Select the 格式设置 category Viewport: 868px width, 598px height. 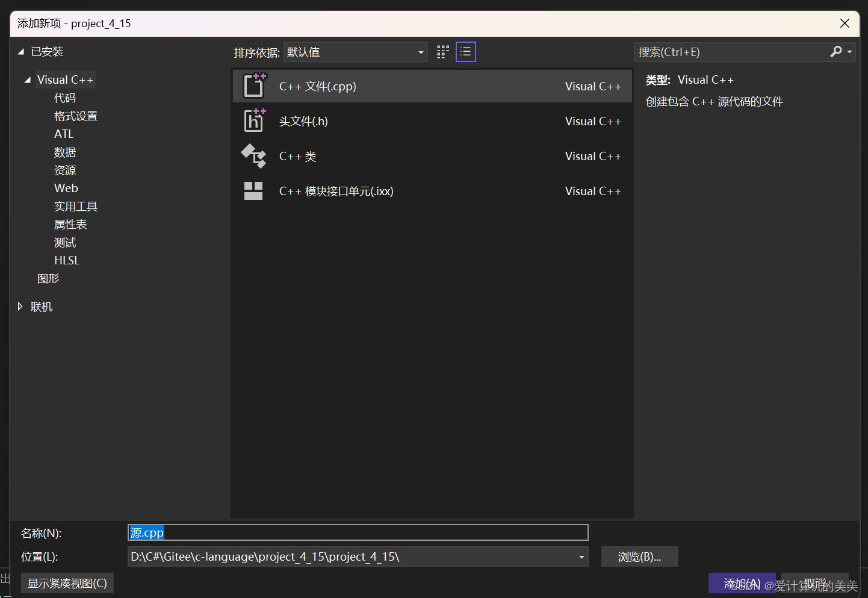(x=76, y=116)
